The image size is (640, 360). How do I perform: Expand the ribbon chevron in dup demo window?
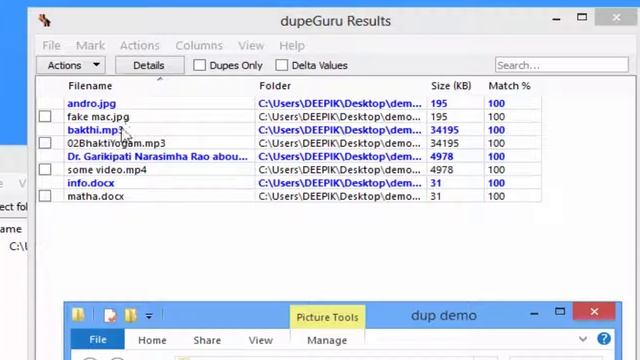tap(583, 339)
